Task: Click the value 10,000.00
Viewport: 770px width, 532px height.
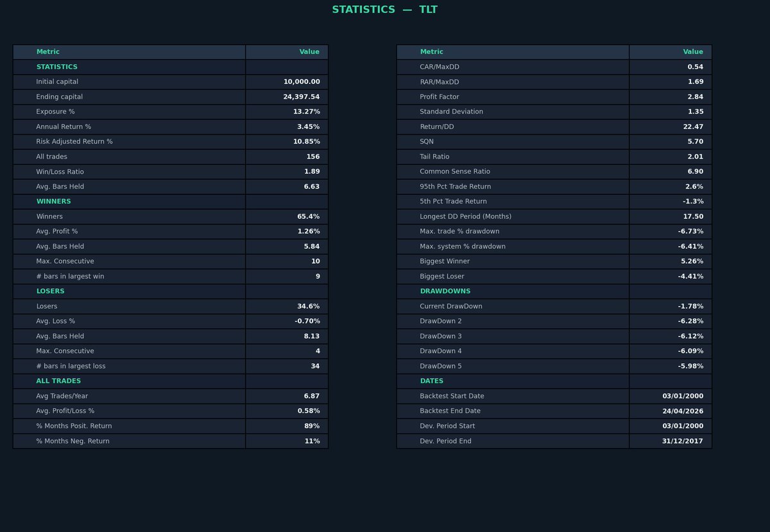Action: click(x=302, y=82)
